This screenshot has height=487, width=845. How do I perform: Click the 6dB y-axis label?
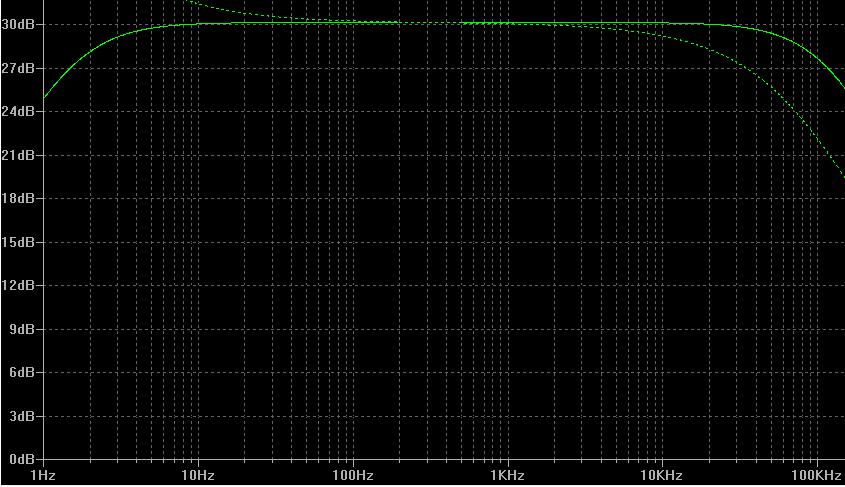pos(22,372)
